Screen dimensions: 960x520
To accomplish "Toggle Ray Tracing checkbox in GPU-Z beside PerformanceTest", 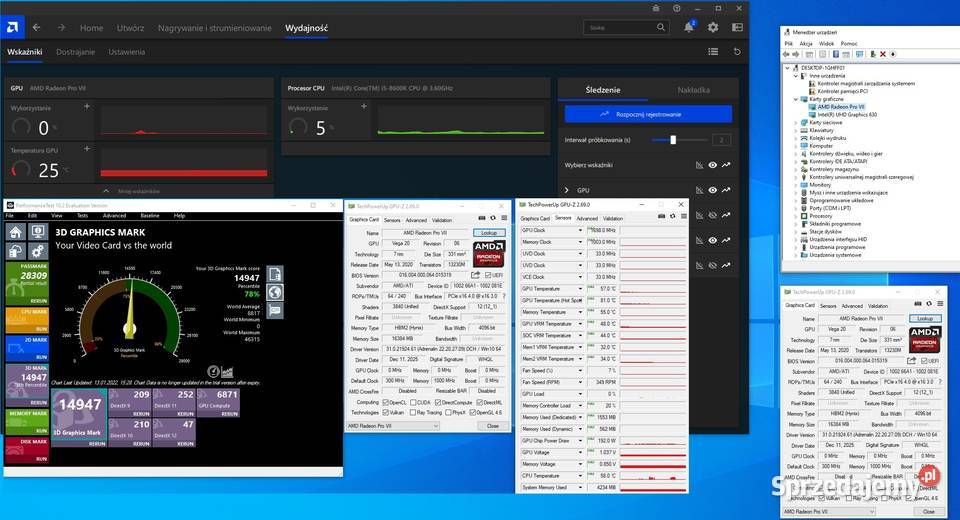I will click(x=413, y=413).
